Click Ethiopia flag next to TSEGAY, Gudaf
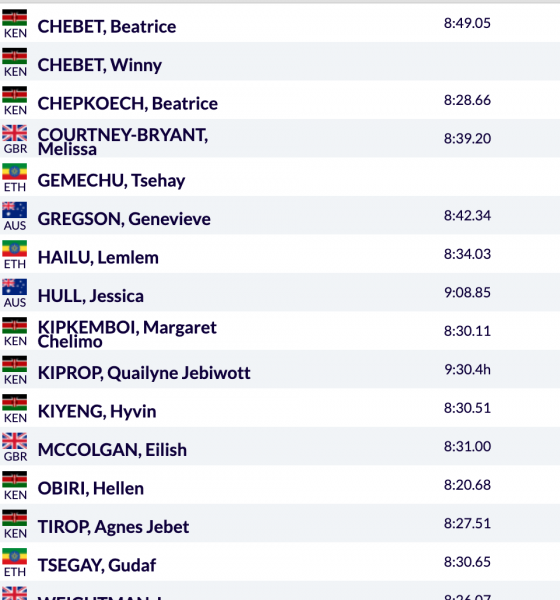 tap(15, 556)
